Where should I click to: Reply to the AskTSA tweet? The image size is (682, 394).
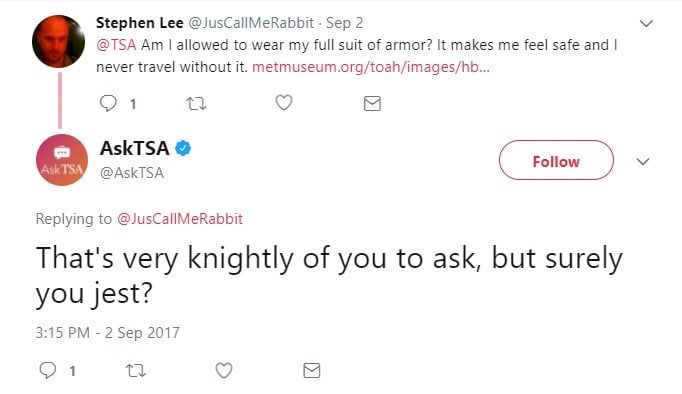coord(48,371)
